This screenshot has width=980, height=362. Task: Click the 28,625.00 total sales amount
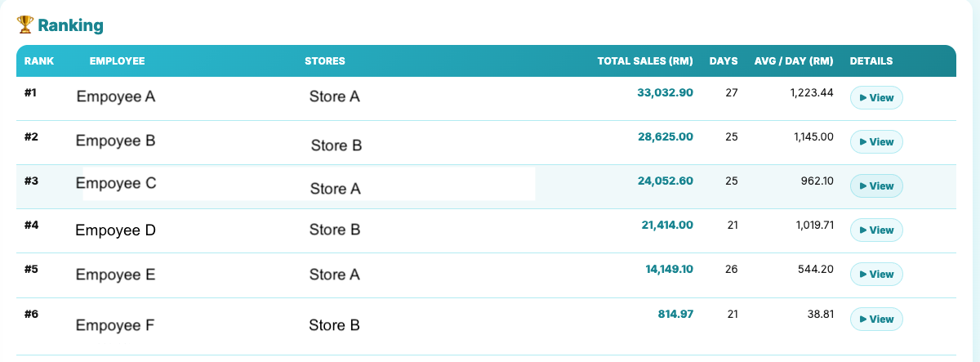tap(665, 137)
